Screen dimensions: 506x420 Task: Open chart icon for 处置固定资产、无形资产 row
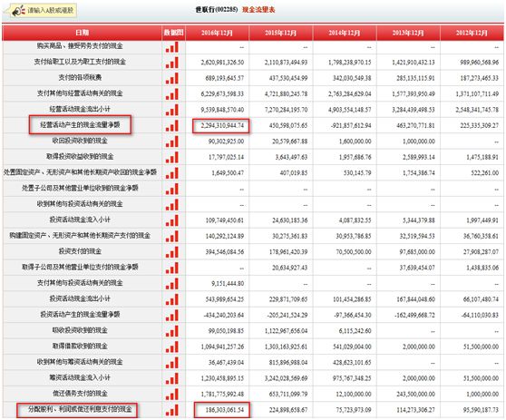(x=172, y=173)
